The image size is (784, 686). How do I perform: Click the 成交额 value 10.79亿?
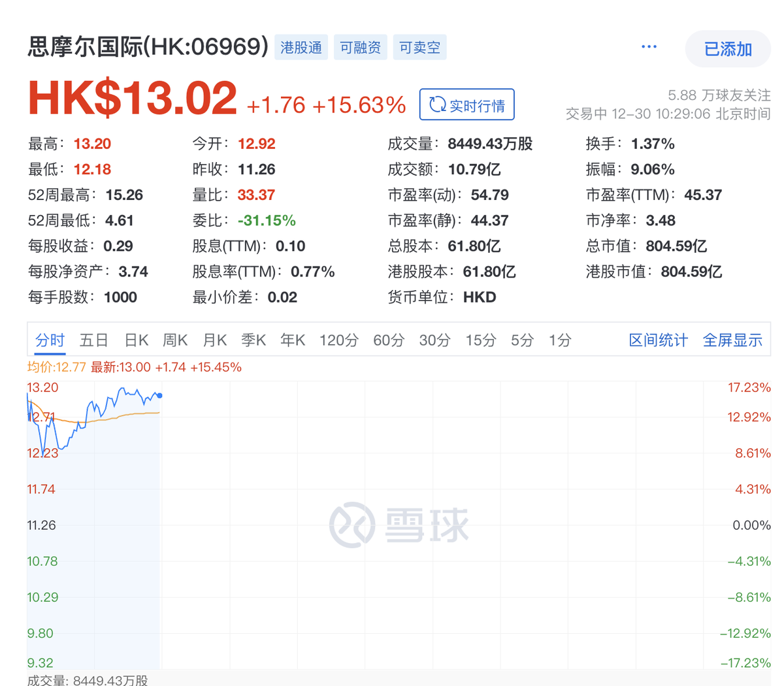tap(474, 169)
